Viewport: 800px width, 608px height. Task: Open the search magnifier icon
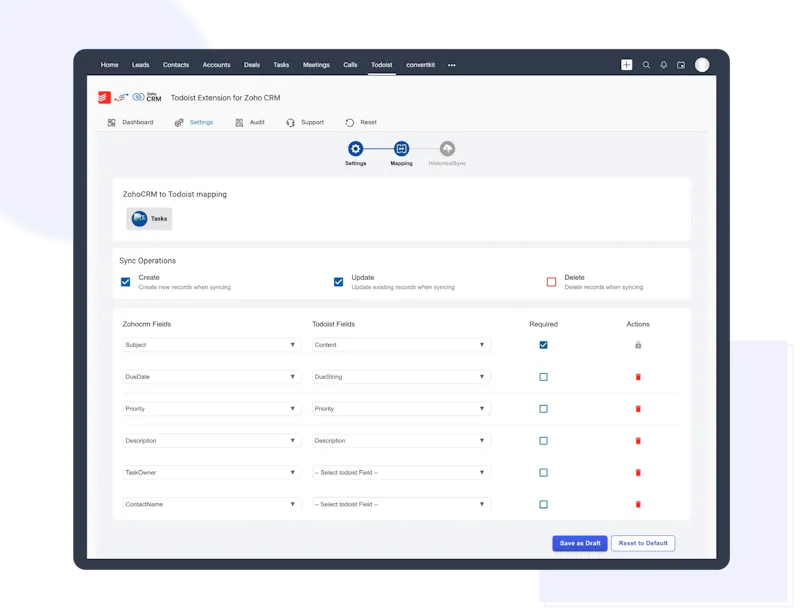(646, 65)
